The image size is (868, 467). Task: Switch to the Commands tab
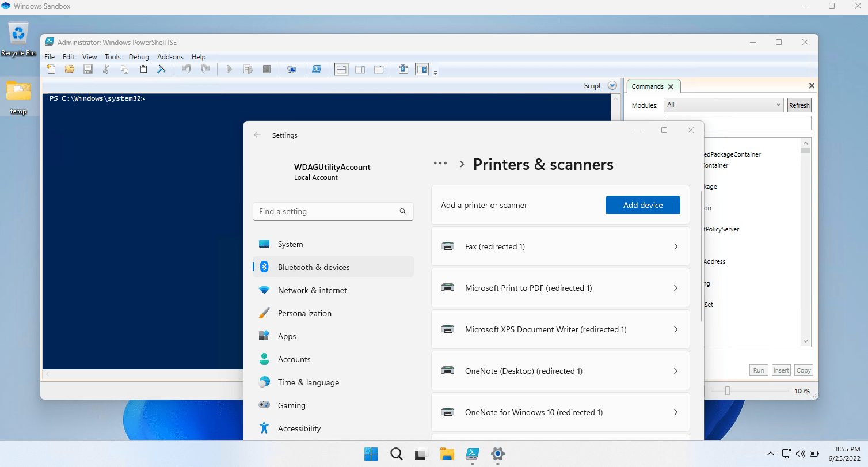[649, 86]
